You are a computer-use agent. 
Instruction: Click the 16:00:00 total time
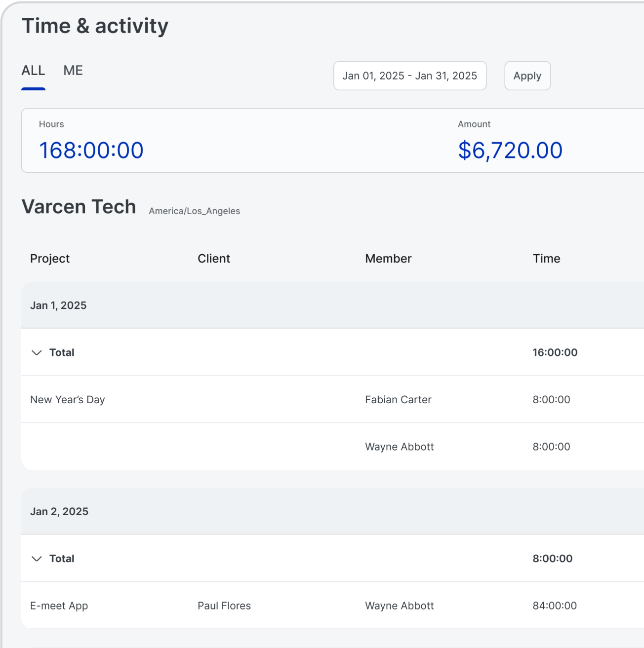click(x=555, y=352)
